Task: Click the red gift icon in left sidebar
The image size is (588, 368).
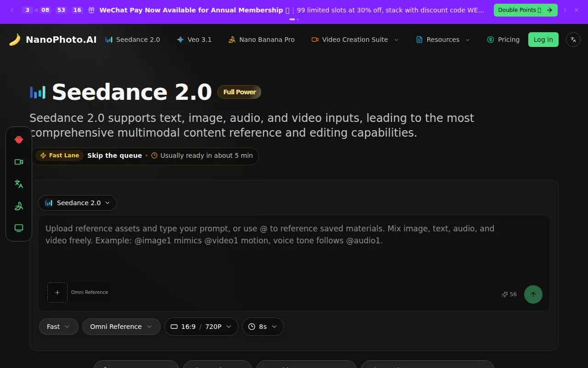Action: coord(19,140)
